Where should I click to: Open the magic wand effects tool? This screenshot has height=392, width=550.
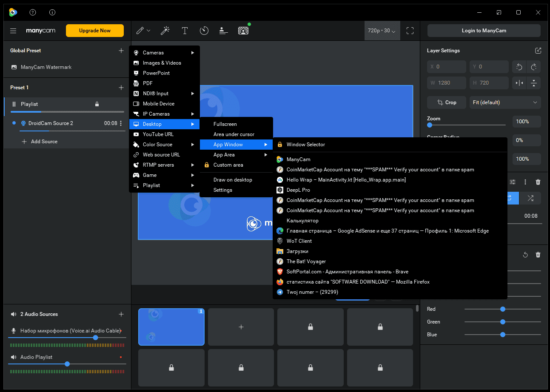pyautogui.click(x=165, y=31)
